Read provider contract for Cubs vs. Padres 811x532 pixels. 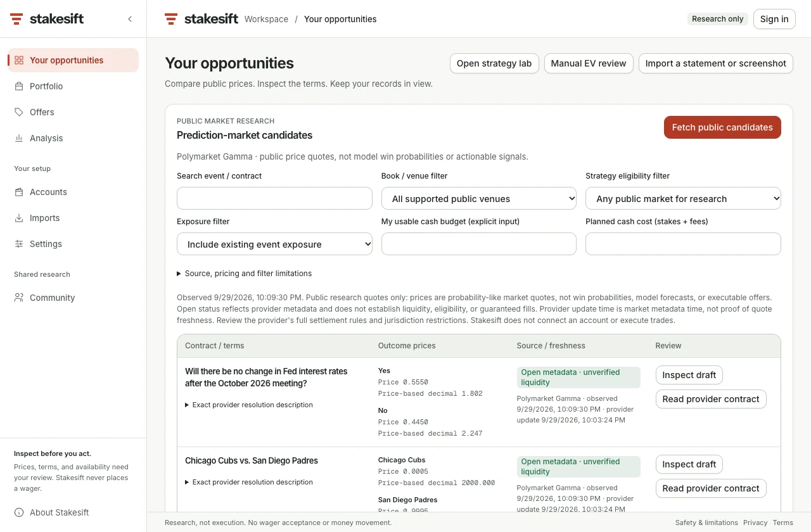(711, 488)
